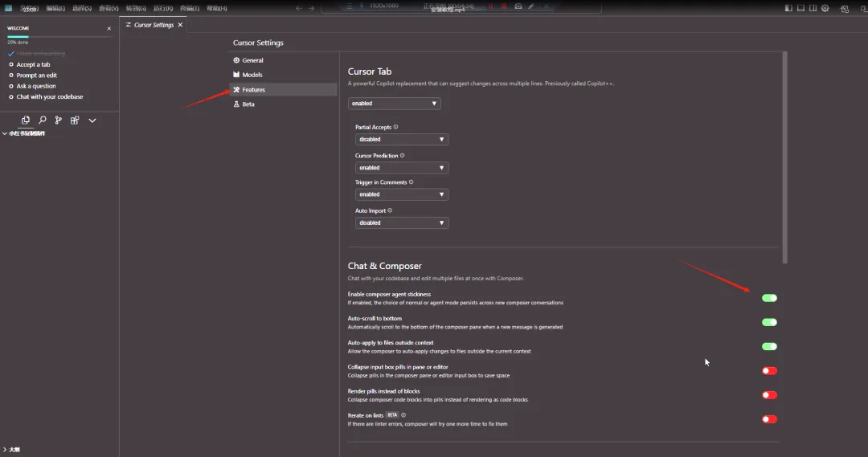Image resolution: width=868 pixels, height=457 pixels.
Task: Toggle Auto-scroll to bottom switch
Action: [x=769, y=323]
